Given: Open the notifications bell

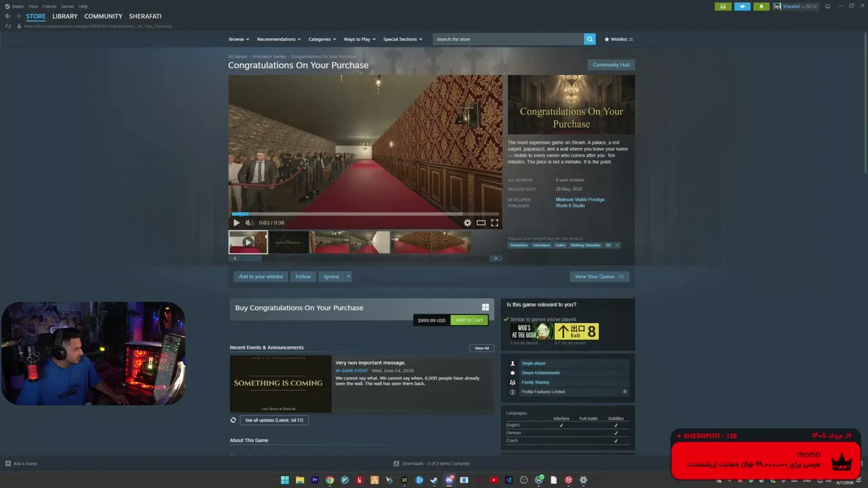Looking at the screenshot, I should [762, 6].
